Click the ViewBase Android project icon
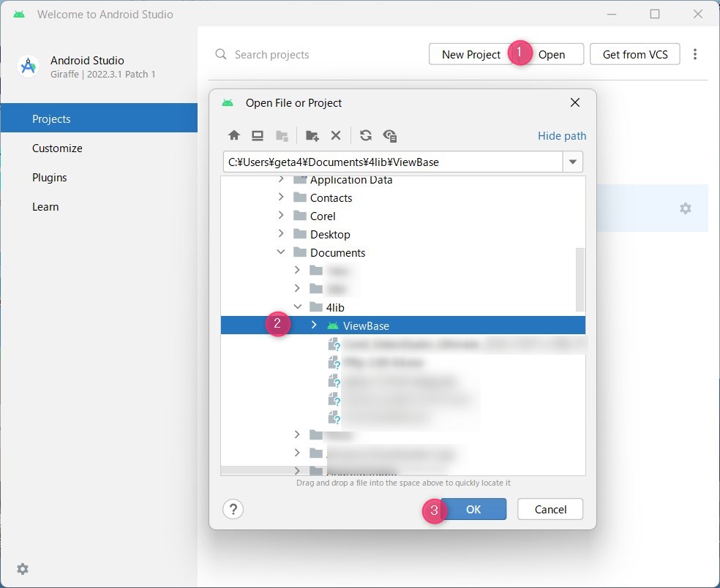Image resolution: width=720 pixels, height=588 pixels. click(x=333, y=326)
